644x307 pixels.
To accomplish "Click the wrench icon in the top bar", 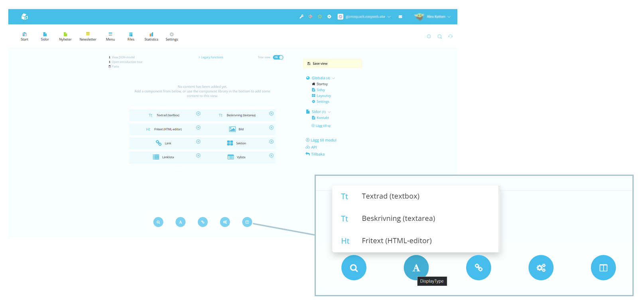I will tap(301, 17).
